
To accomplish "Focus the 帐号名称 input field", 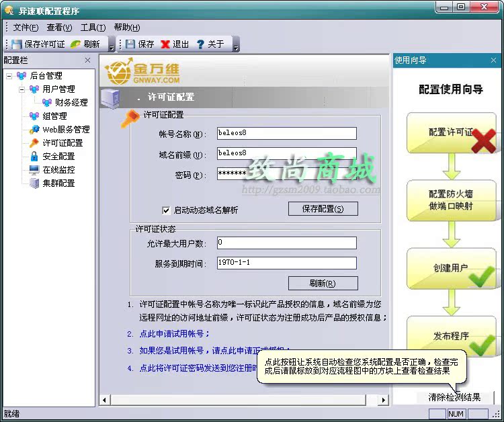I will click(x=287, y=133).
